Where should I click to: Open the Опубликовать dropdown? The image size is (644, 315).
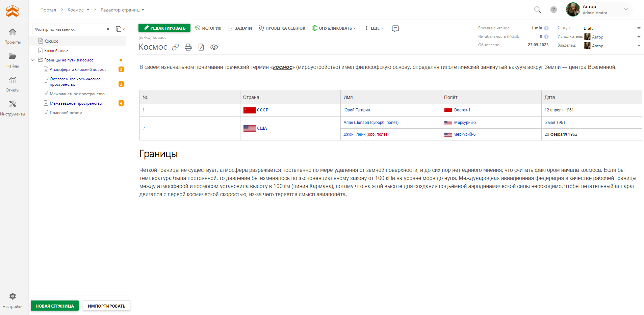tap(334, 28)
